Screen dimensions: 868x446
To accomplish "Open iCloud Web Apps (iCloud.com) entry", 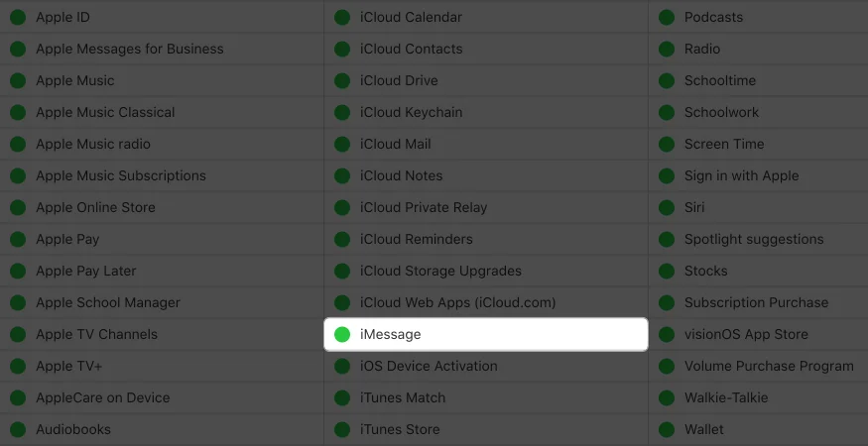I will pos(486,302).
